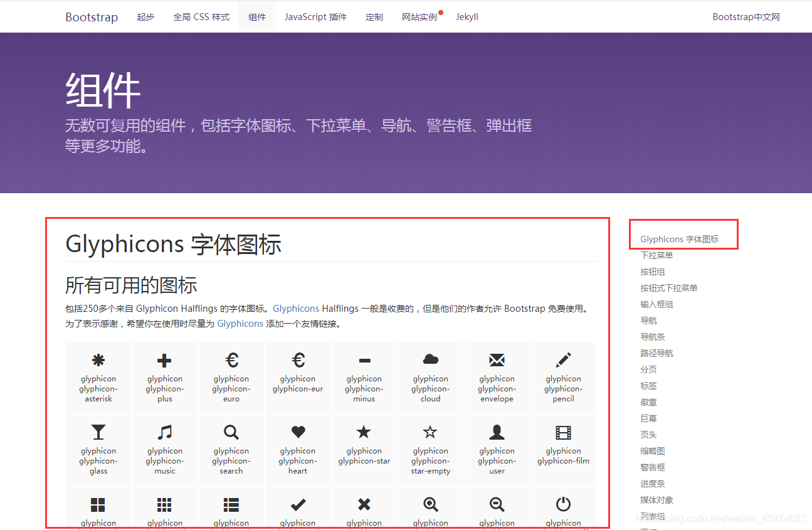The image size is (812, 530).
Task: Click the search magnifier glyphicon
Action: click(x=231, y=432)
